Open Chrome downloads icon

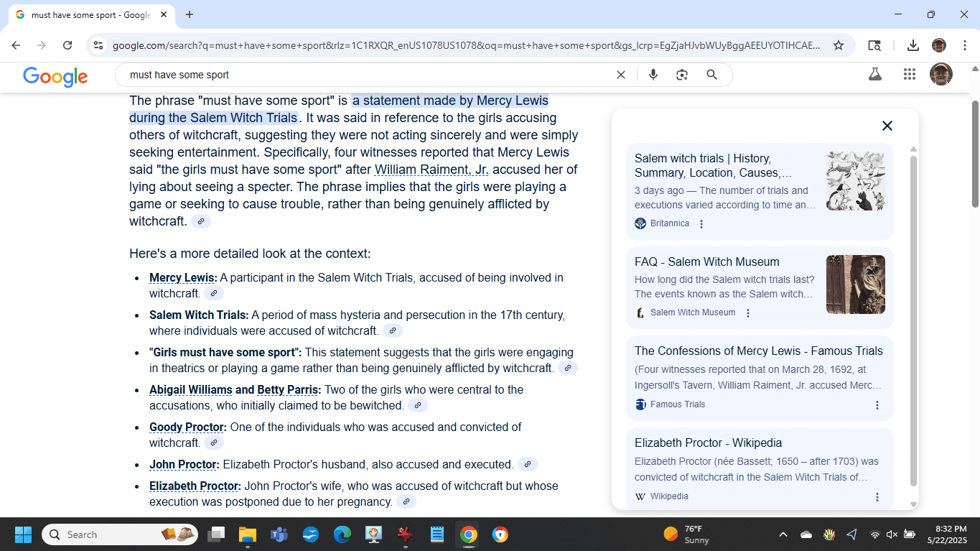tap(913, 45)
